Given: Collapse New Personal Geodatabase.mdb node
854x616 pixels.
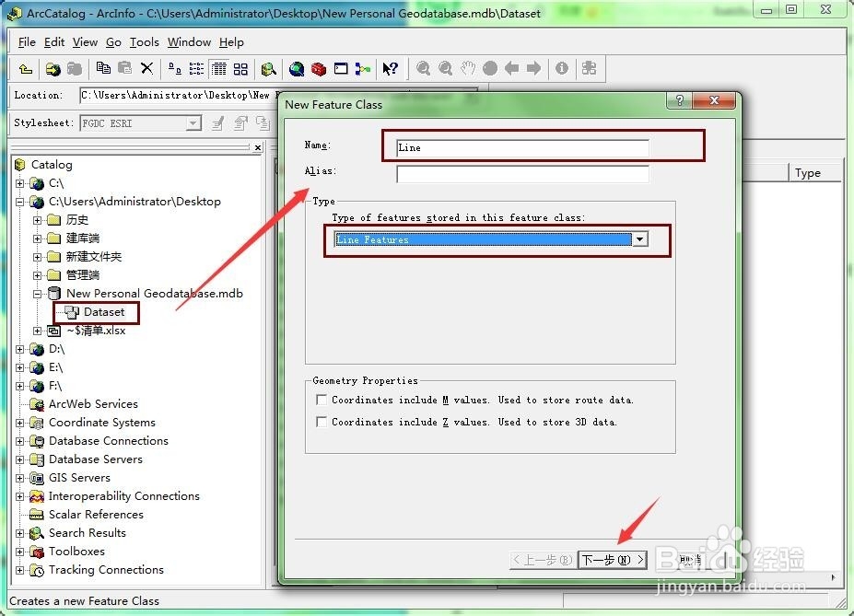Looking at the screenshot, I should [37, 294].
